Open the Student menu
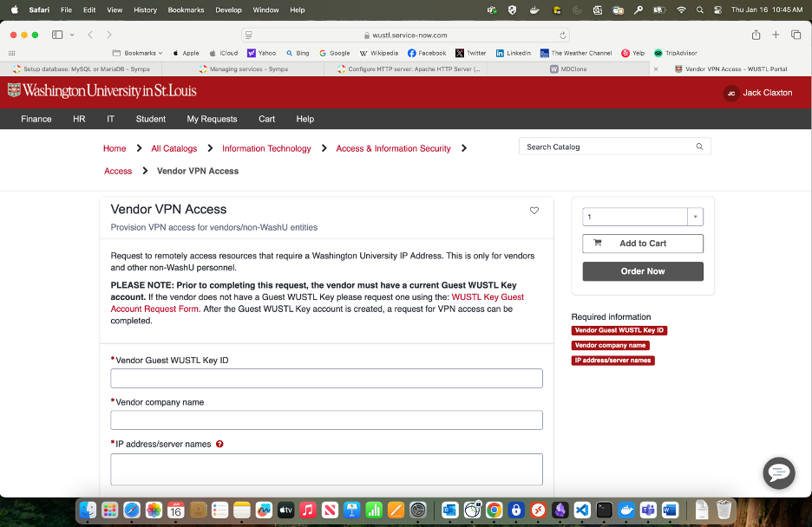 (151, 119)
